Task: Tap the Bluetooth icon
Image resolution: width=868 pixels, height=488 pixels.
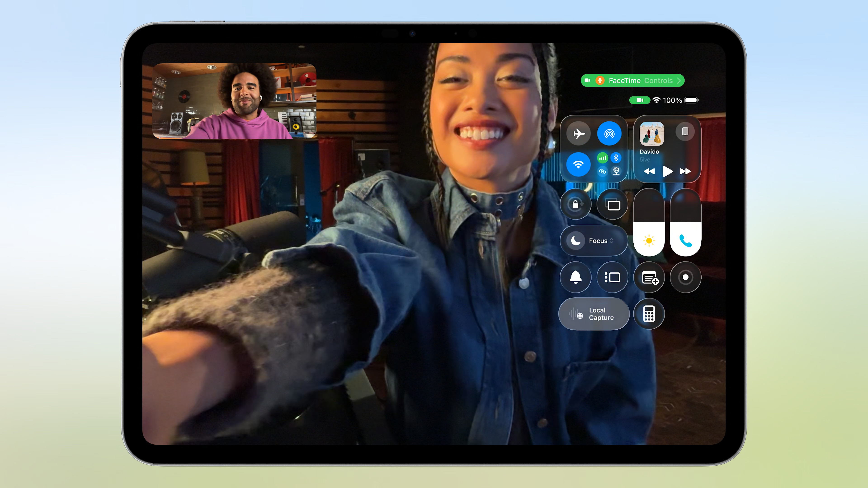Action: point(616,158)
